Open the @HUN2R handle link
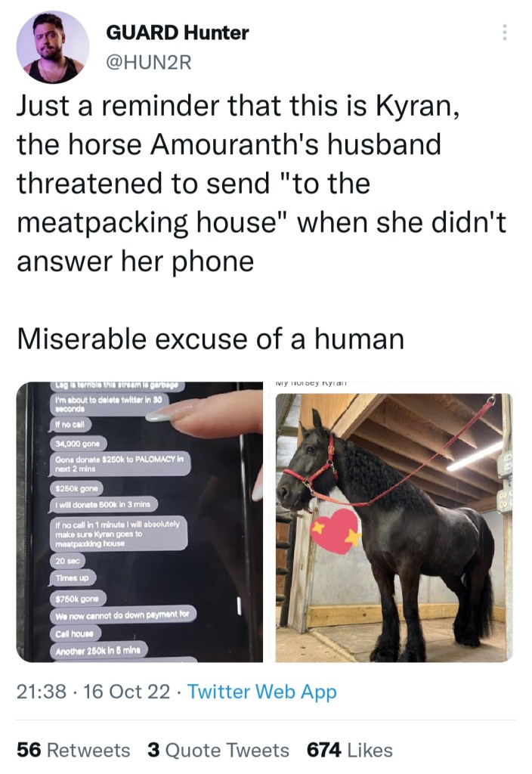Screen dimensions: 532x774 149,62
